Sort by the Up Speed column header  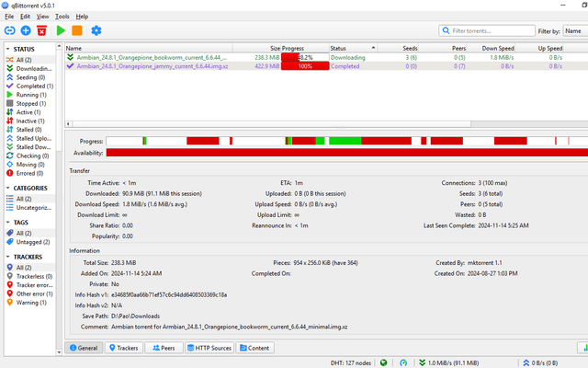click(539, 48)
